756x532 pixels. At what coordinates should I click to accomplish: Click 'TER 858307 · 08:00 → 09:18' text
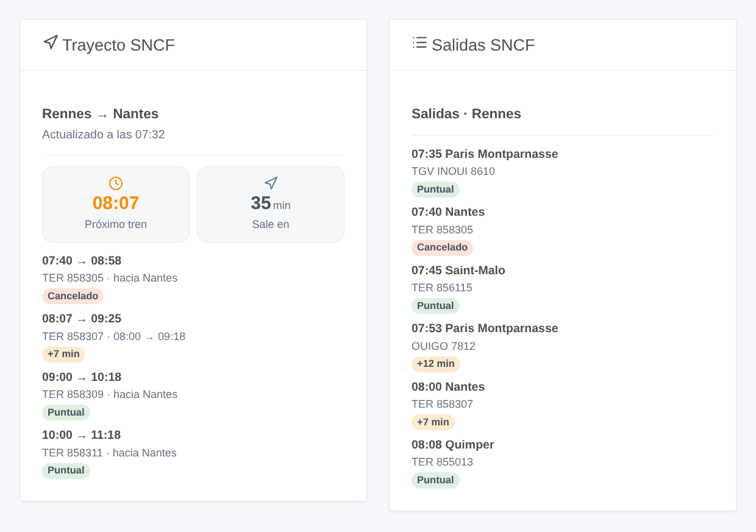[114, 336]
